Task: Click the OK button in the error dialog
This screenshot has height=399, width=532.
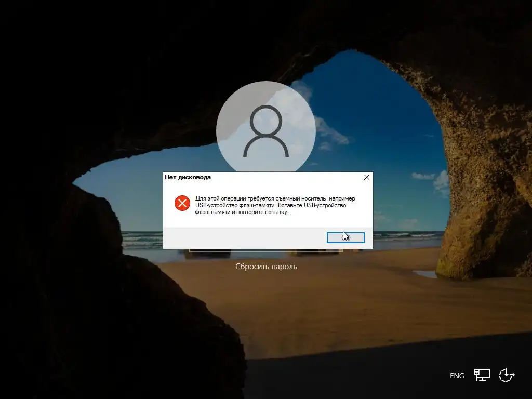Action: click(x=345, y=237)
